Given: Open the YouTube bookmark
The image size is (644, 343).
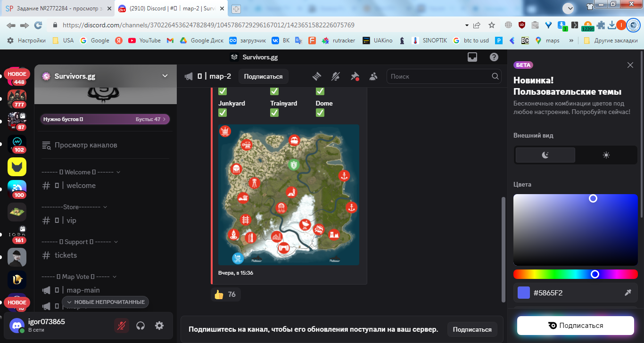Looking at the screenshot, I should coord(145,41).
